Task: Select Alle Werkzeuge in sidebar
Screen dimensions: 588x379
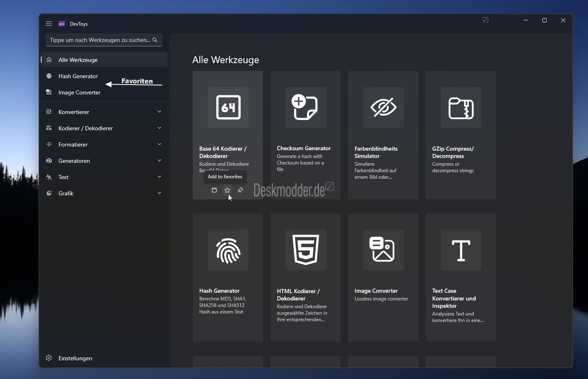Action: point(104,60)
